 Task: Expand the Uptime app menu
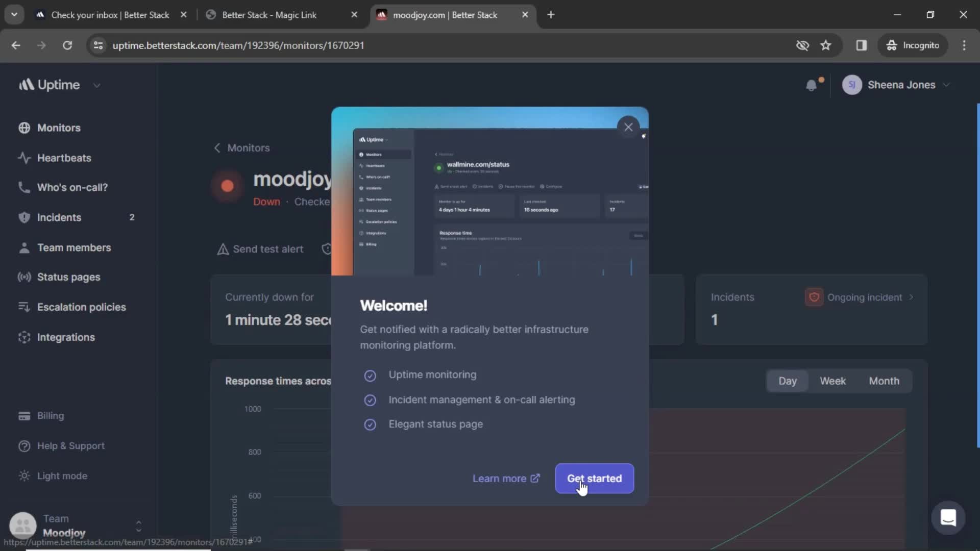pyautogui.click(x=96, y=85)
